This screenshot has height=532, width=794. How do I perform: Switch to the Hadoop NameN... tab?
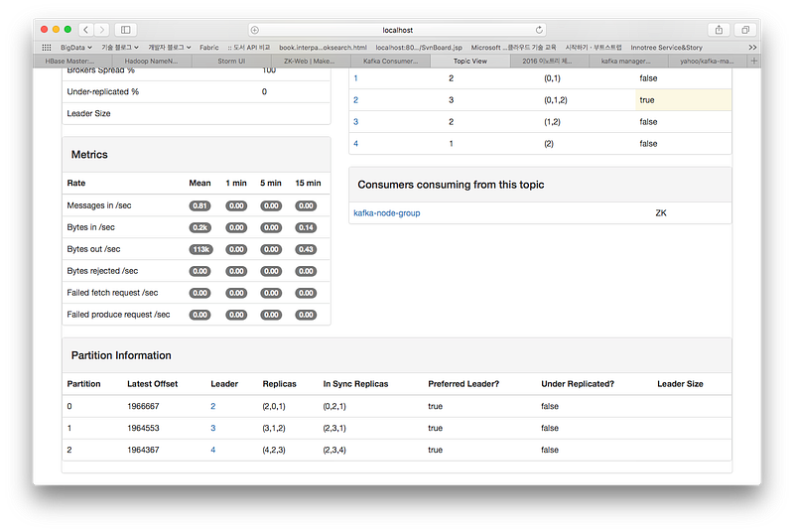(x=152, y=62)
